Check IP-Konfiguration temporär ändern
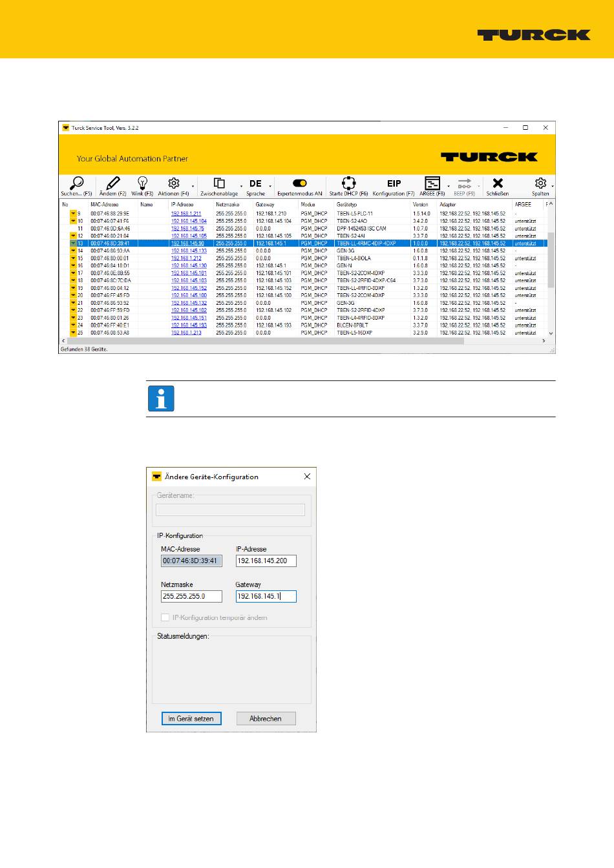This screenshot has width=614, height=868. tap(165, 617)
